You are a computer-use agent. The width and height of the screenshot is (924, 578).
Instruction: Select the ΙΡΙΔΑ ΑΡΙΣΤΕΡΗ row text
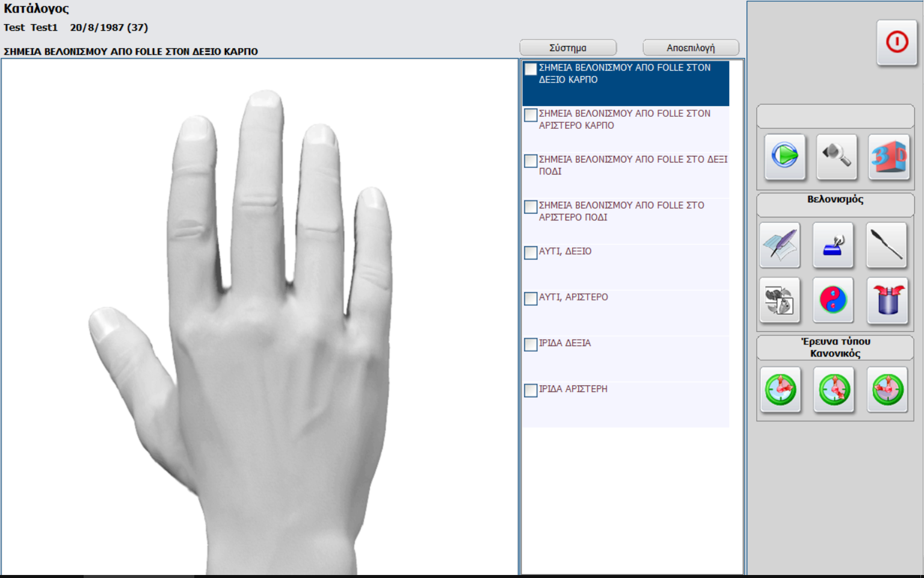point(573,389)
